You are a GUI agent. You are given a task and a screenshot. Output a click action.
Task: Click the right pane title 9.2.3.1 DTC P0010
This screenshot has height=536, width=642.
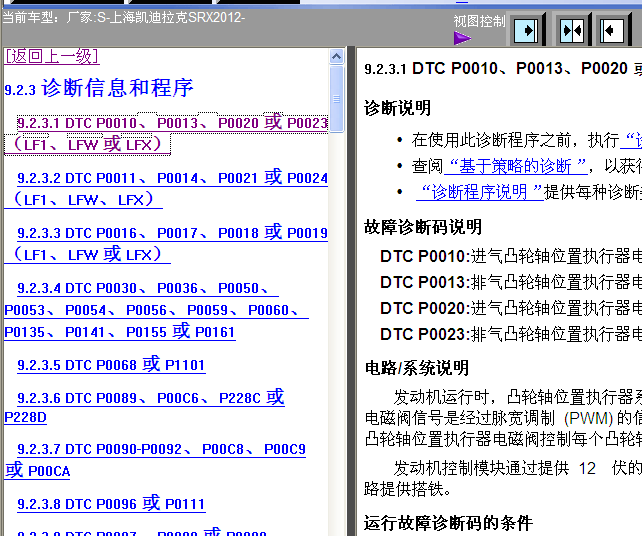503,68
